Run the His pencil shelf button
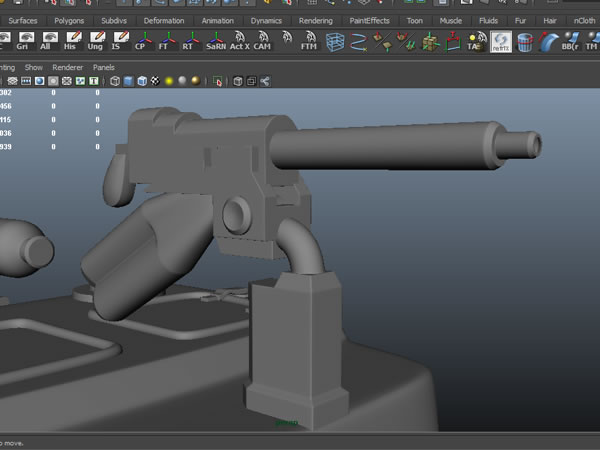The height and width of the screenshot is (450, 600). (73, 41)
